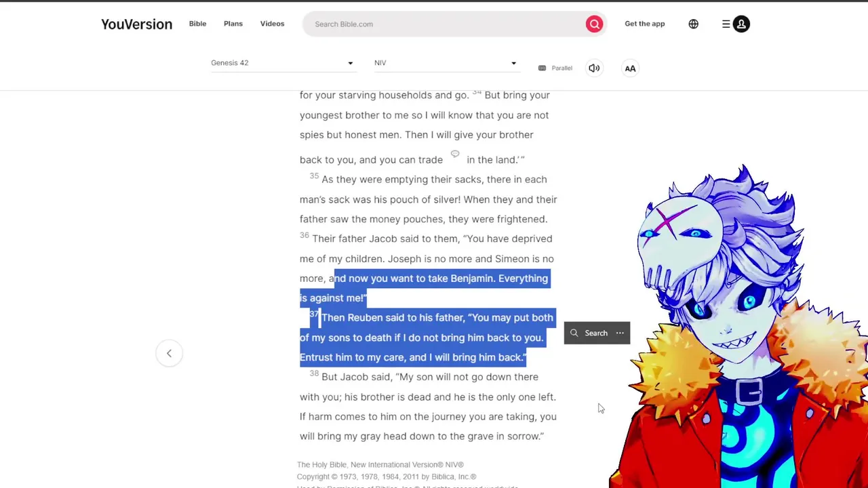Click verse number 38
Screen dimensions: 868x488
click(x=314, y=373)
